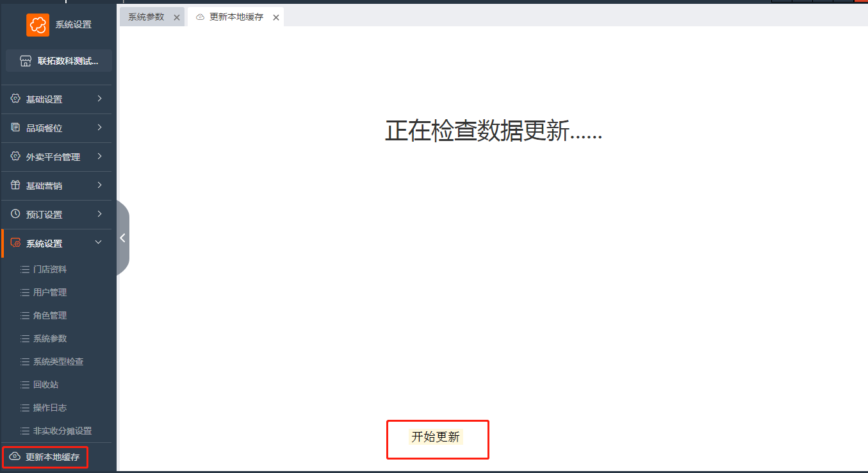The image size is (868, 473).
Task: Collapse the sidebar 系统设置 chevron
Action: (x=99, y=242)
